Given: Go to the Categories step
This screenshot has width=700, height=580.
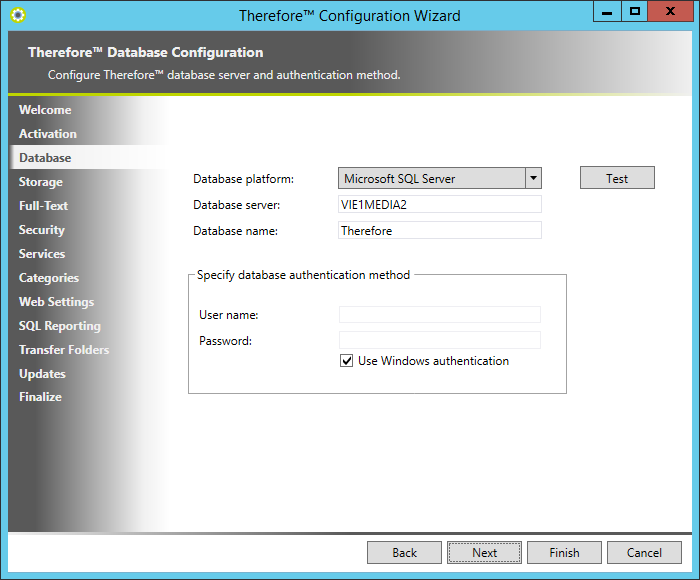Looking at the screenshot, I should coord(49,278).
